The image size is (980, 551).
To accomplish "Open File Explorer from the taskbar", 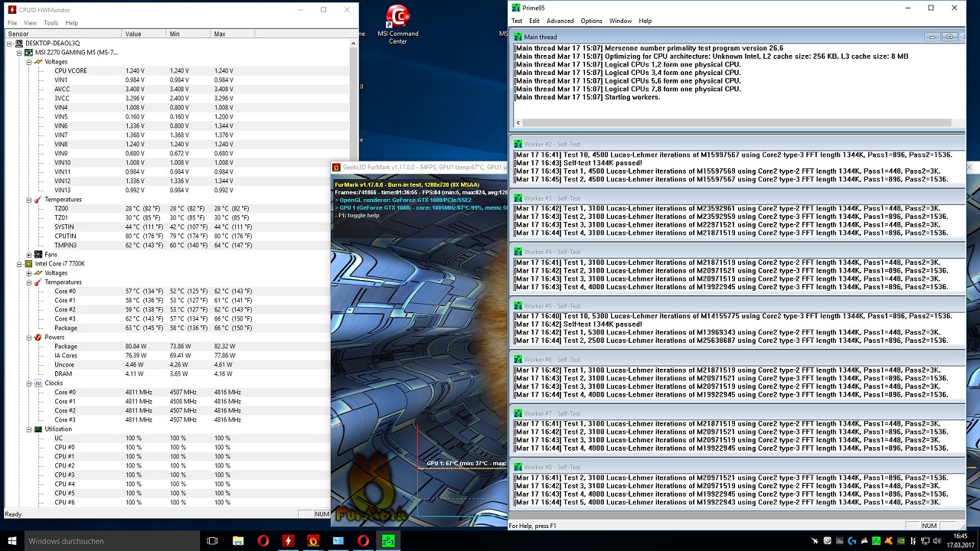I will [237, 540].
